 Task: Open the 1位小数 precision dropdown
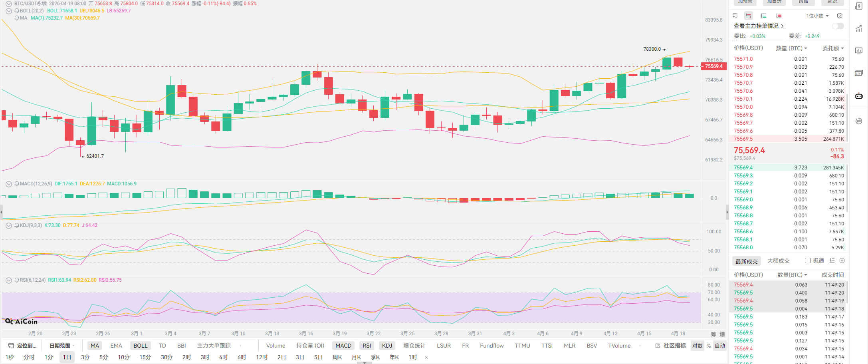pos(817,16)
